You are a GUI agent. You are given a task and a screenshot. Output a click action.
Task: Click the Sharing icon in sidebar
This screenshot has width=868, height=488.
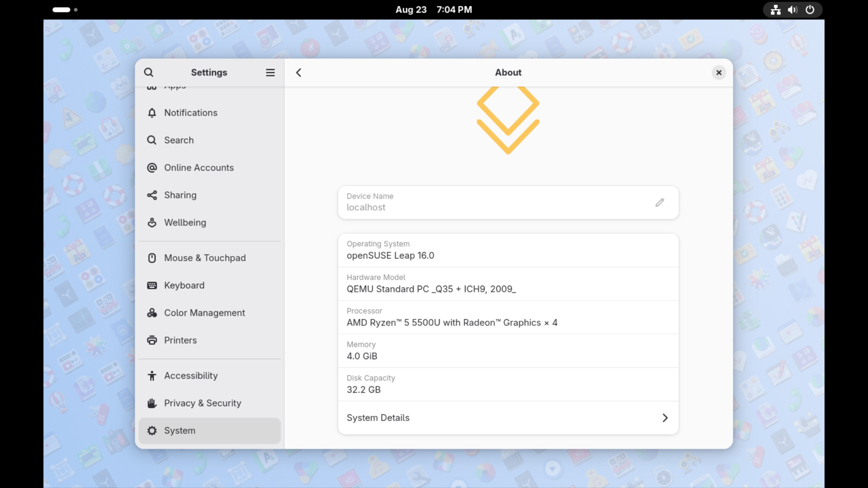click(152, 195)
